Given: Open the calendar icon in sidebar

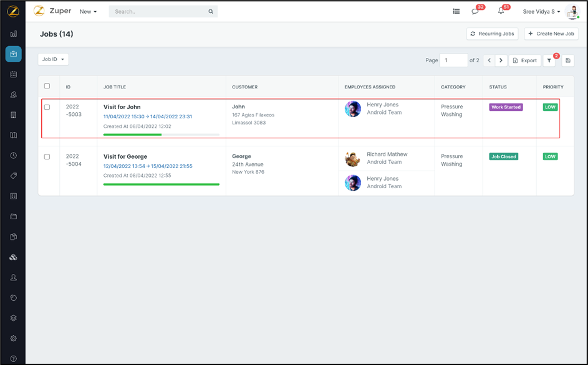Looking at the screenshot, I should click(x=13, y=74).
